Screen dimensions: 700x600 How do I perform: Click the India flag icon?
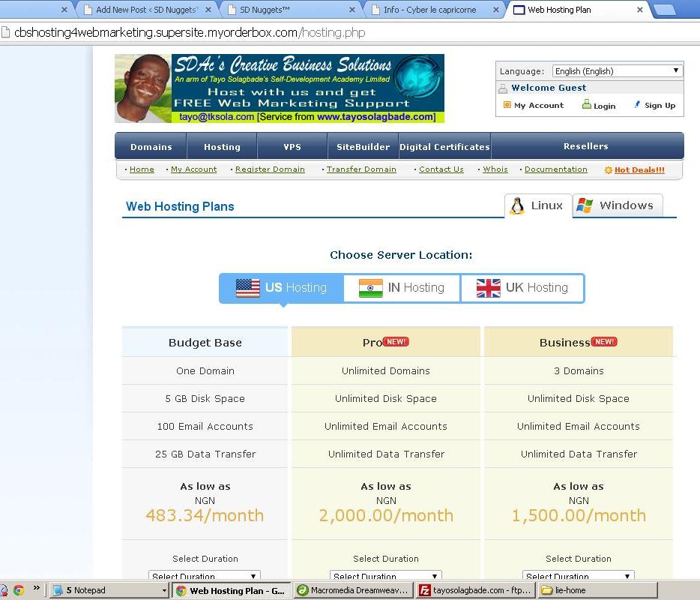pos(370,288)
